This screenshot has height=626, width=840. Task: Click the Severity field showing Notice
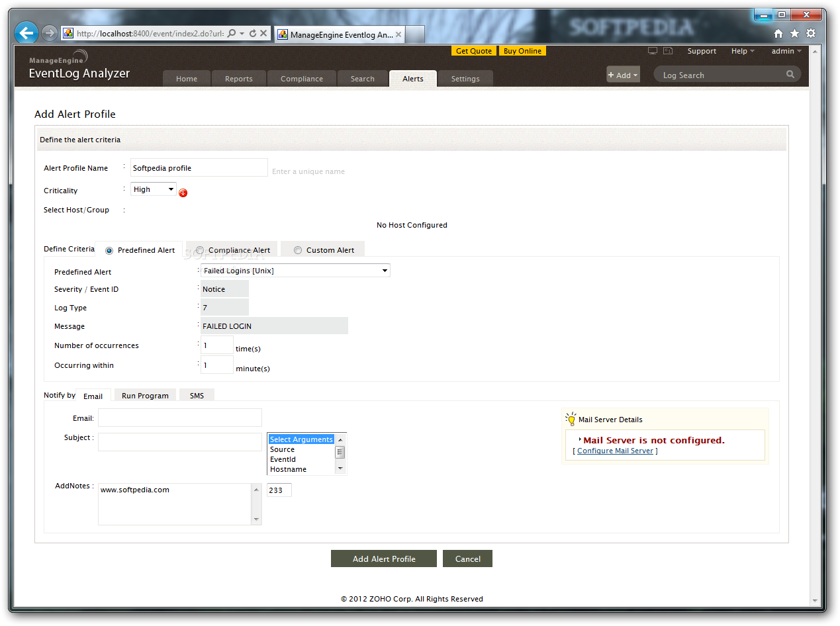[x=224, y=289]
